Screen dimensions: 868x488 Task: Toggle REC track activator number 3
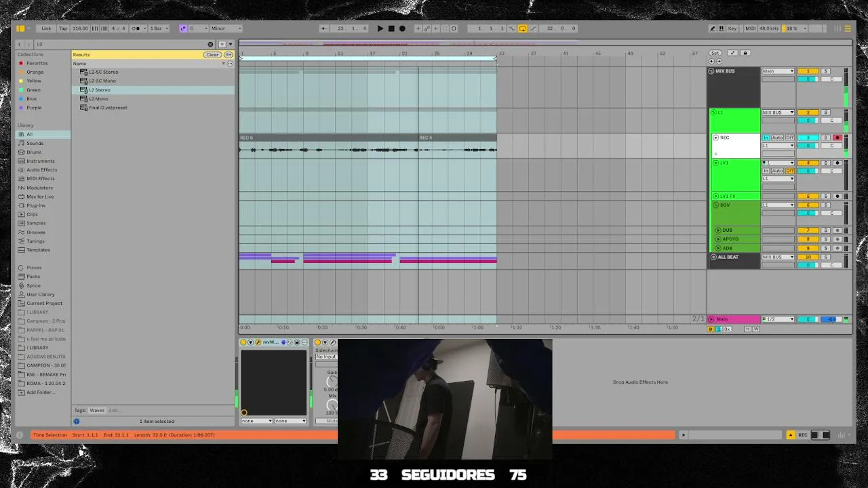tap(808, 138)
